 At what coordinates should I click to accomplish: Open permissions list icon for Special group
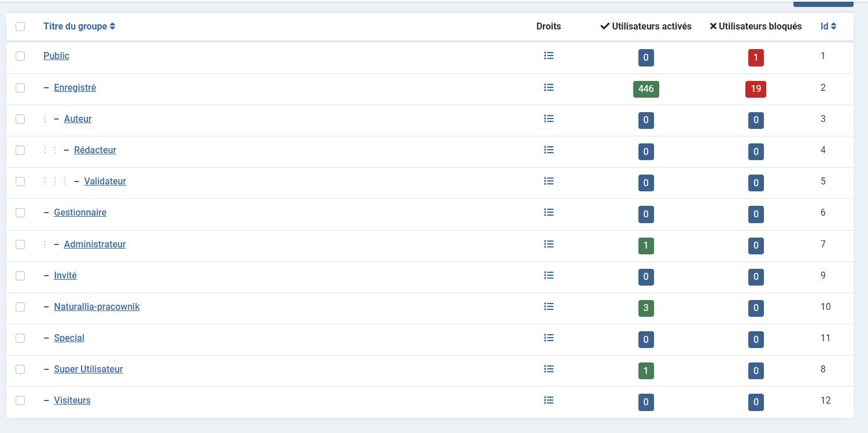[549, 338]
